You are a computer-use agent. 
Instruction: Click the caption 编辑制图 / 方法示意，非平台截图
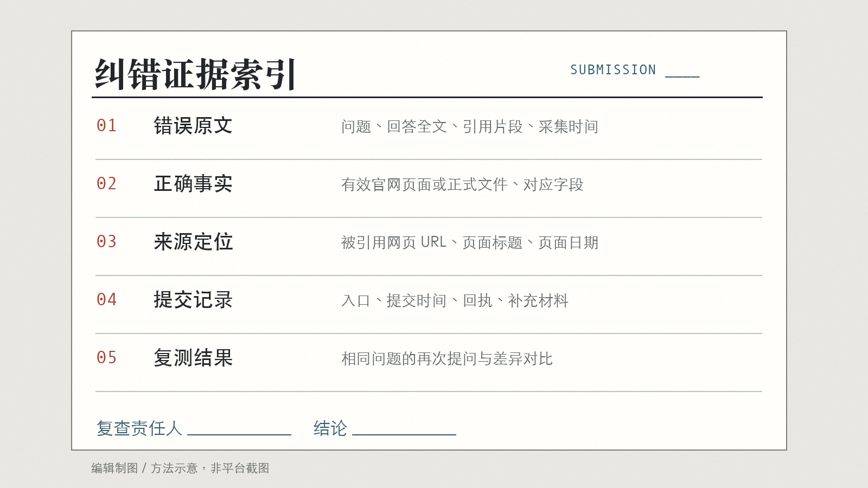click(x=180, y=468)
